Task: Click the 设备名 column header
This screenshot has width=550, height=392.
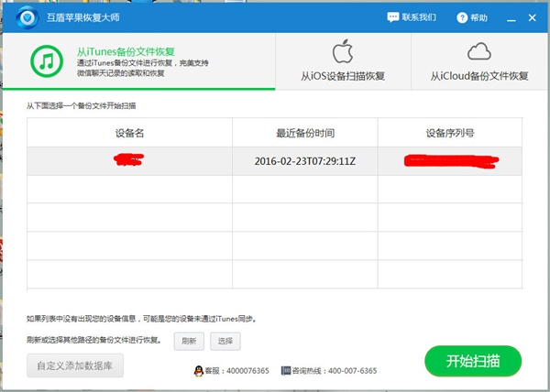Action: click(129, 134)
